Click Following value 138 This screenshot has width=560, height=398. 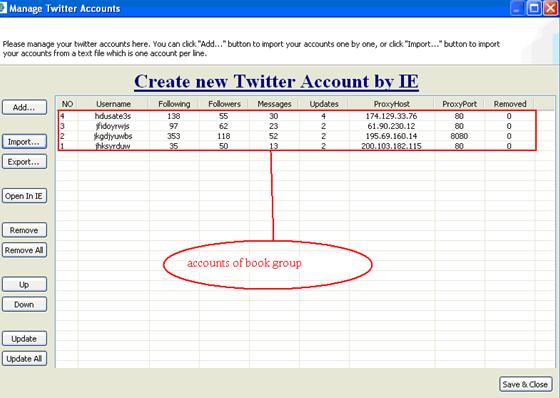(174, 116)
